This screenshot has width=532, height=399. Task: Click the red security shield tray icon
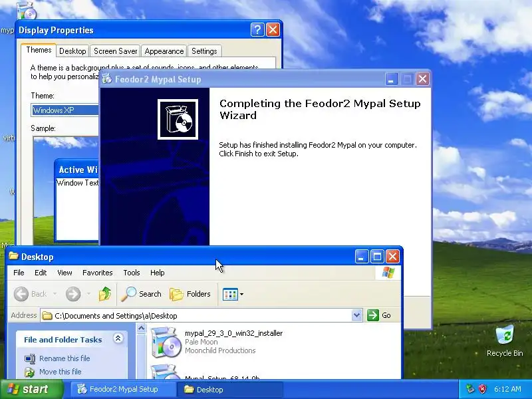(x=482, y=389)
